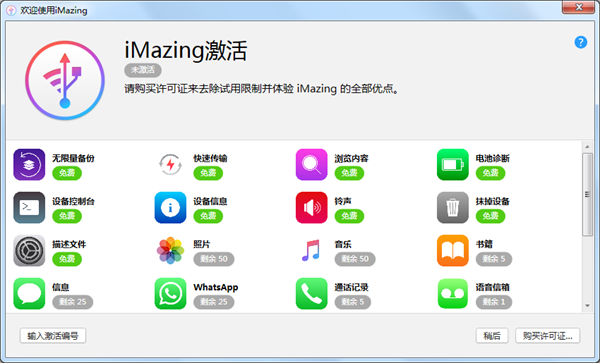Click the blue help question mark icon

(x=580, y=42)
